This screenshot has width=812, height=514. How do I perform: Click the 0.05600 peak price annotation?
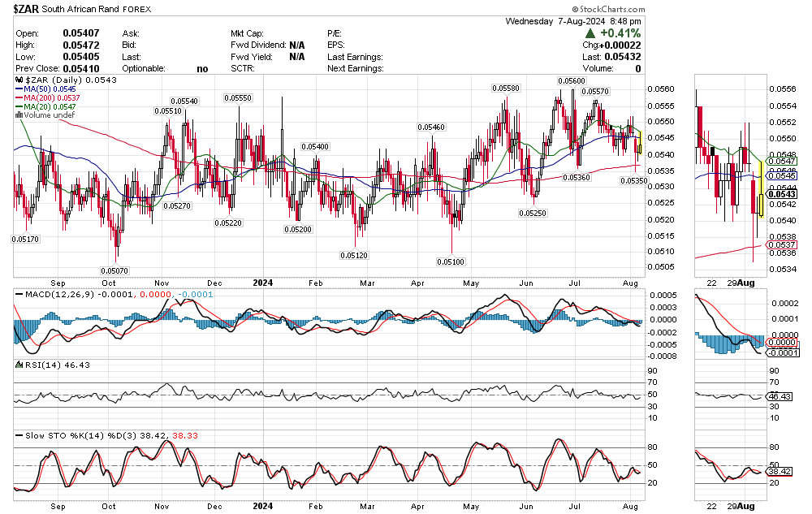(572, 81)
